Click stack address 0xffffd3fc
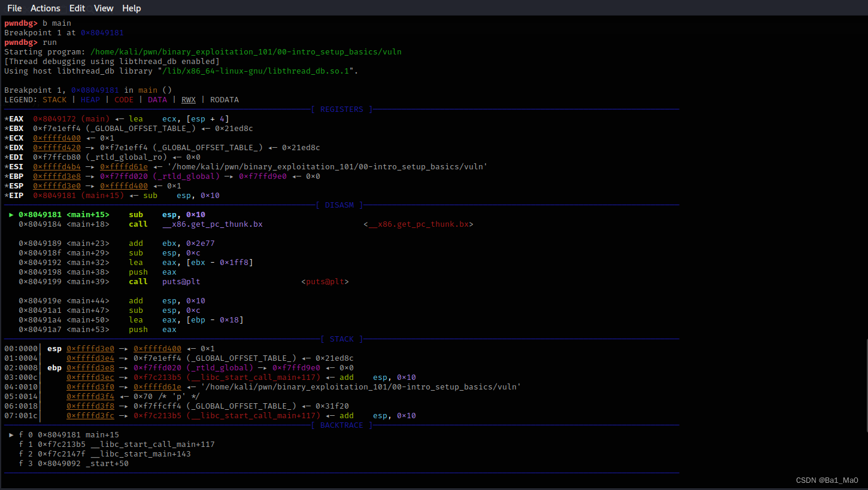 (90, 416)
